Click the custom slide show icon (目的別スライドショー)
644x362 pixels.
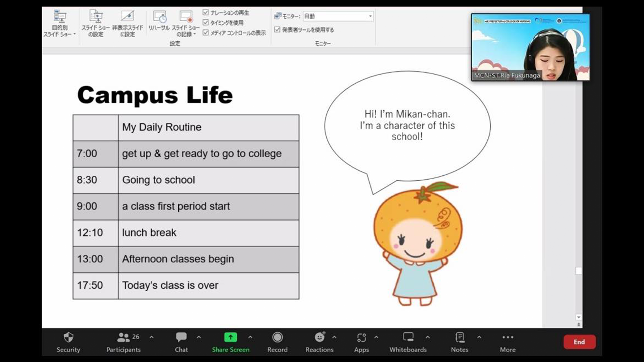[60, 16]
